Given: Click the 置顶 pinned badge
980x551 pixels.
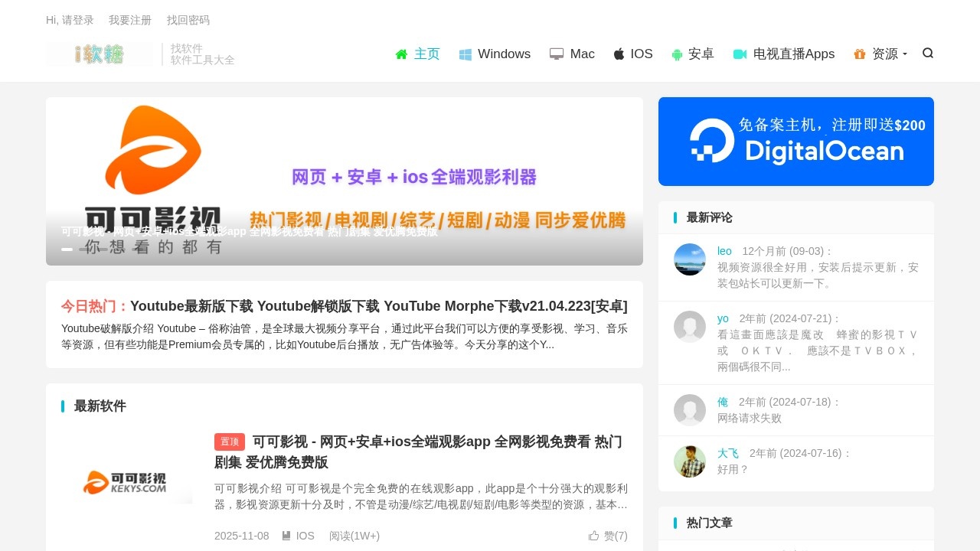Looking at the screenshot, I should (230, 442).
